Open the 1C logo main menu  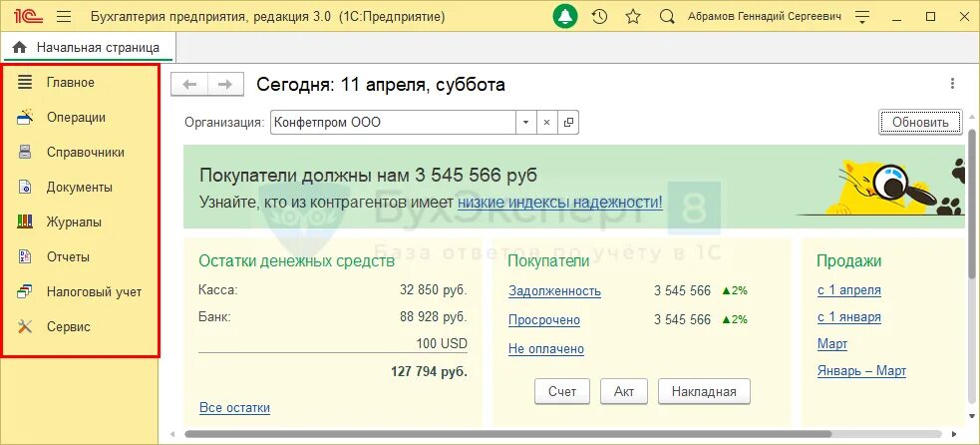28,17
